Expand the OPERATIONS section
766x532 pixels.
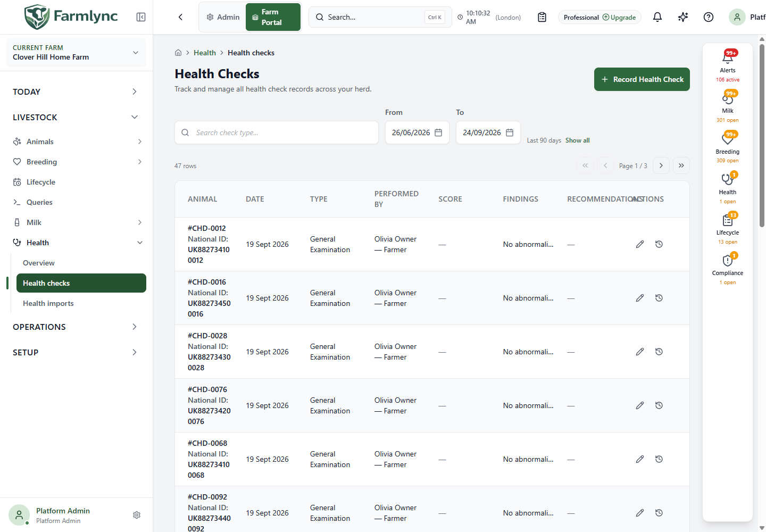point(76,327)
